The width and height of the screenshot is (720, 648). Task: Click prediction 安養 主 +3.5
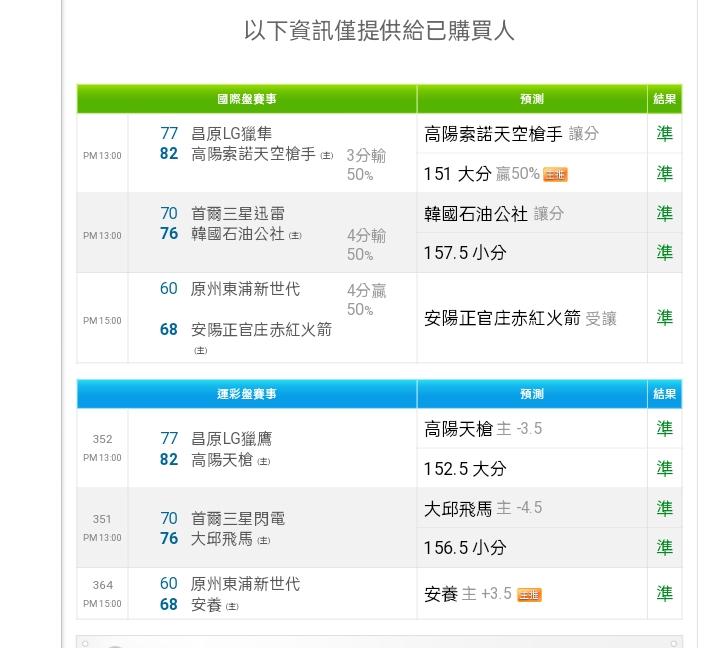point(468,594)
